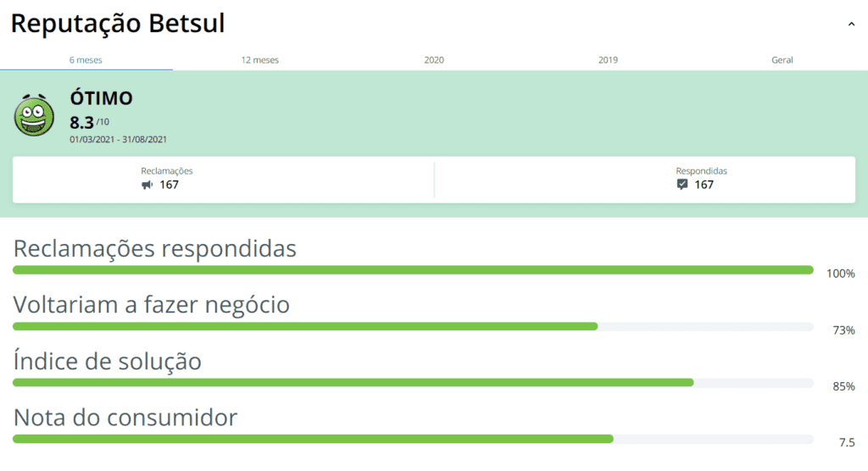Open the 2020 tab

coord(434,60)
